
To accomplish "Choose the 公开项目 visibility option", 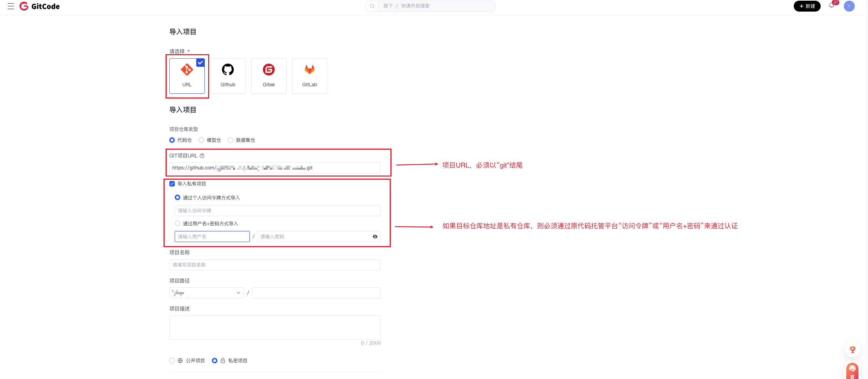I will pyautogui.click(x=172, y=361).
